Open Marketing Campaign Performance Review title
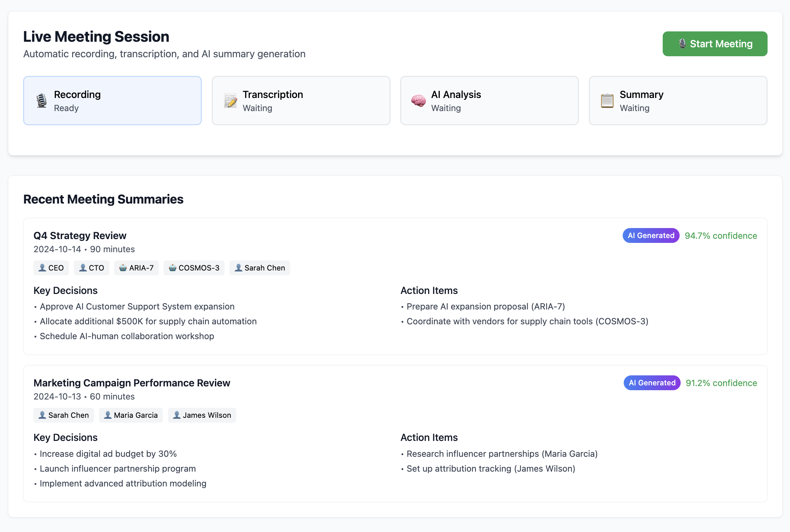790x532 pixels. tap(131, 383)
